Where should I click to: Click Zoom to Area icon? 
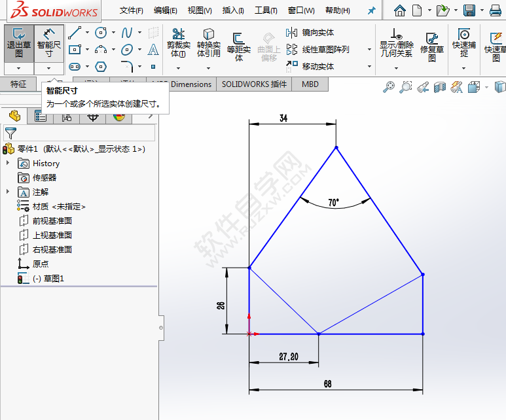coord(406,87)
